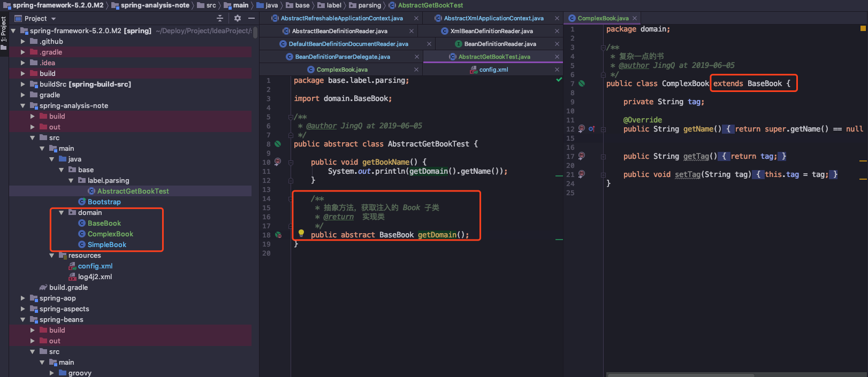
Task: Close the BeanDefinitionParserDelegate.java tab
Action: tap(416, 57)
